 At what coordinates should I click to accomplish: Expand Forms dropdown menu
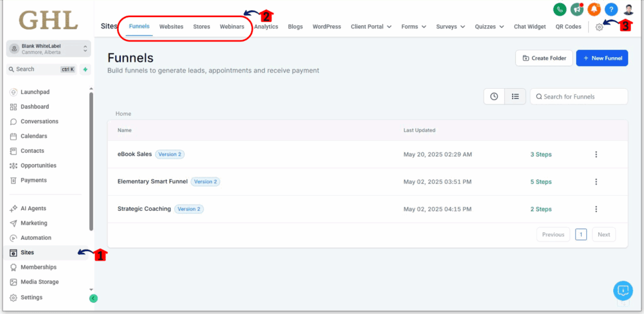tap(413, 26)
